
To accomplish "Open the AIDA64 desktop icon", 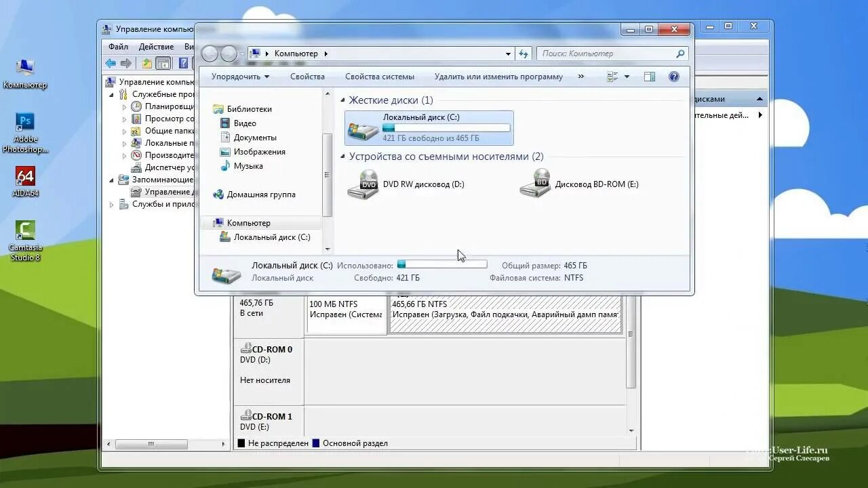I will tap(25, 182).
